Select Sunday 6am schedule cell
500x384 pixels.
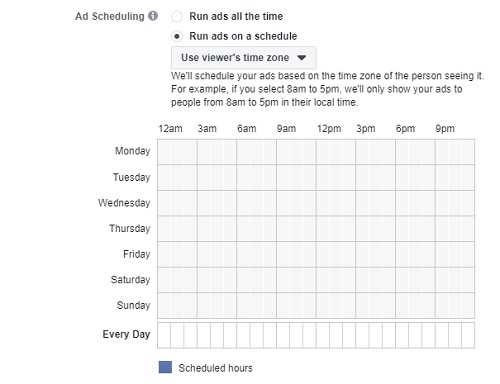(243, 306)
